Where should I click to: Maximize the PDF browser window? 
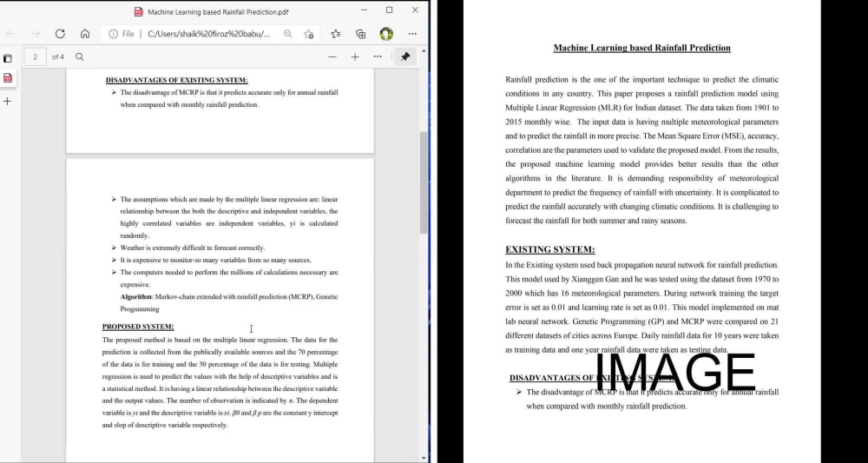389,10
